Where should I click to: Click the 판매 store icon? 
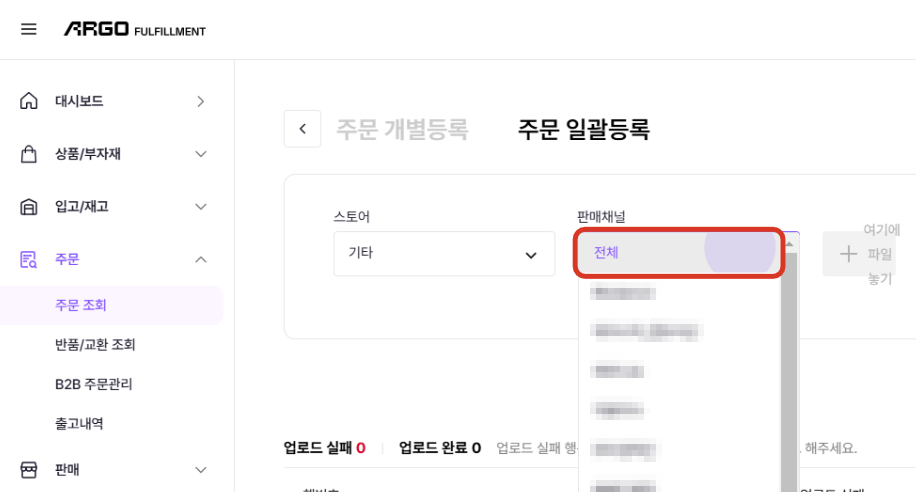coord(29,470)
